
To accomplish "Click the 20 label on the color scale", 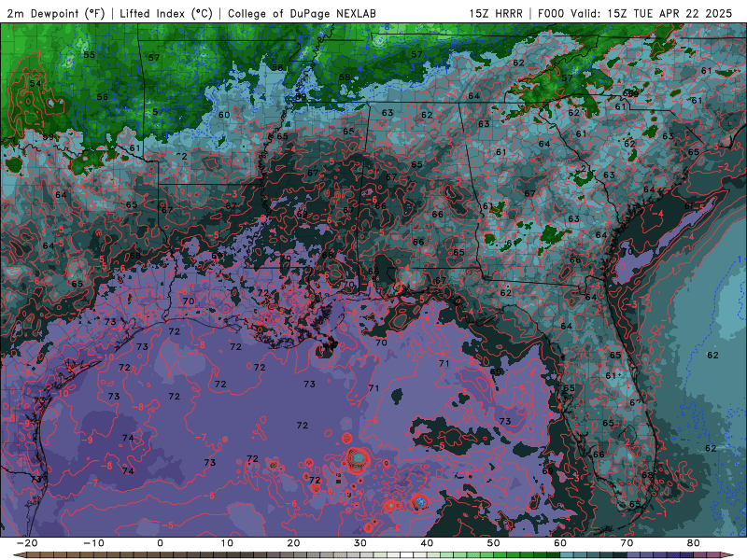I will [x=293, y=543].
